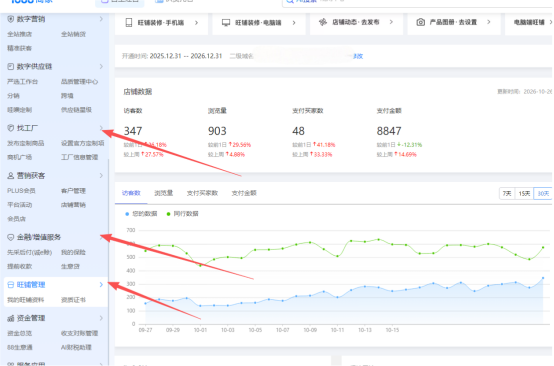Screen dimensions: 554x366
Task: Open 客户管理 link
Action: pyautogui.click(x=73, y=191)
